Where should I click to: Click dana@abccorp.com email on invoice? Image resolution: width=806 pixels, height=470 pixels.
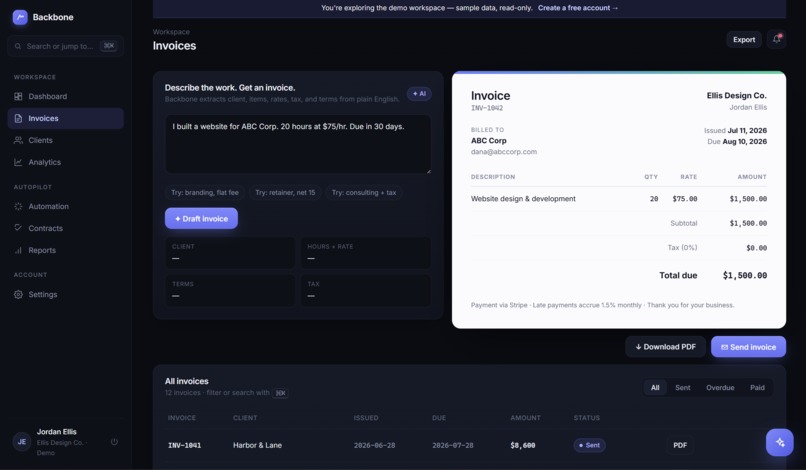[504, 152]
